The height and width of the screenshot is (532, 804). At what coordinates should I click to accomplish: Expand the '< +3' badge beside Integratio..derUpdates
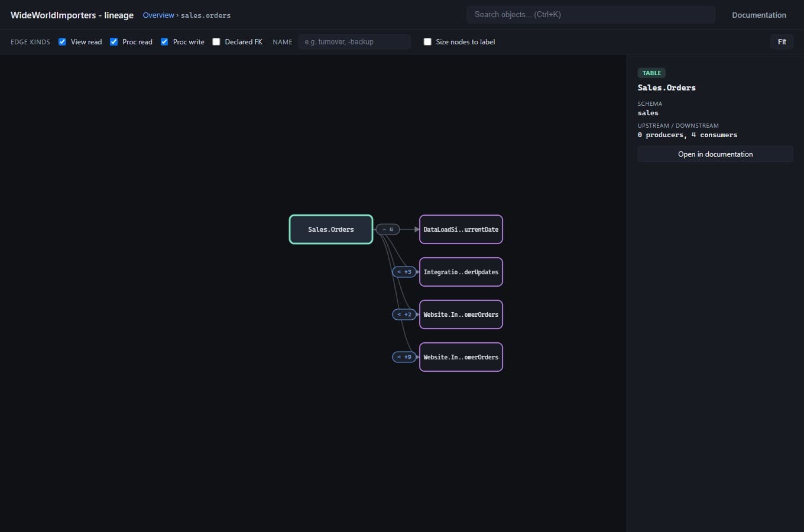coord(404,272)
